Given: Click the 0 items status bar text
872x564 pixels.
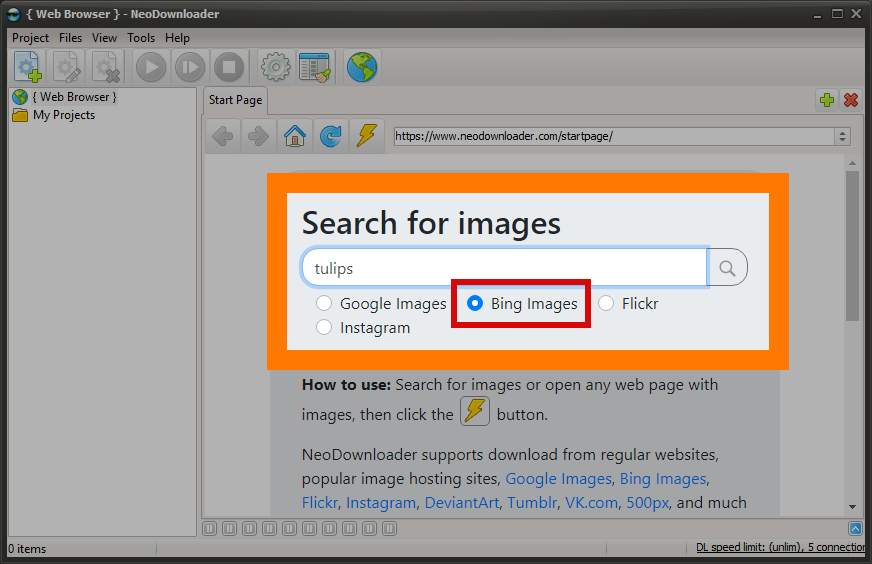Looking at the screenshot, I should tap(27, 549).
